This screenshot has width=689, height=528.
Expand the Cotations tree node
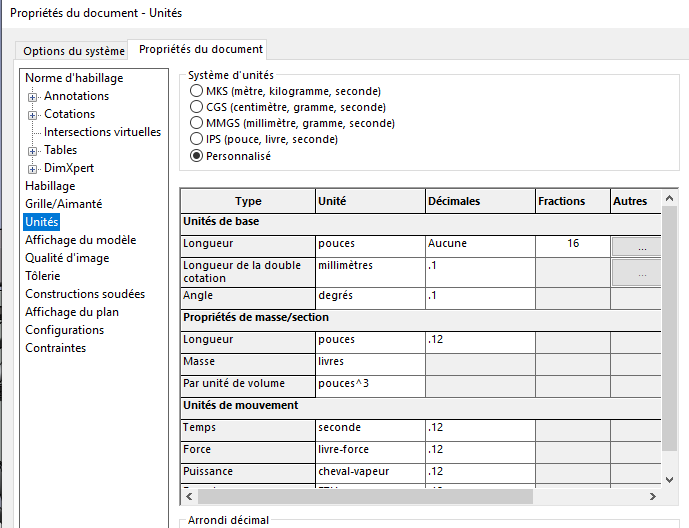[x=33, y=115]
